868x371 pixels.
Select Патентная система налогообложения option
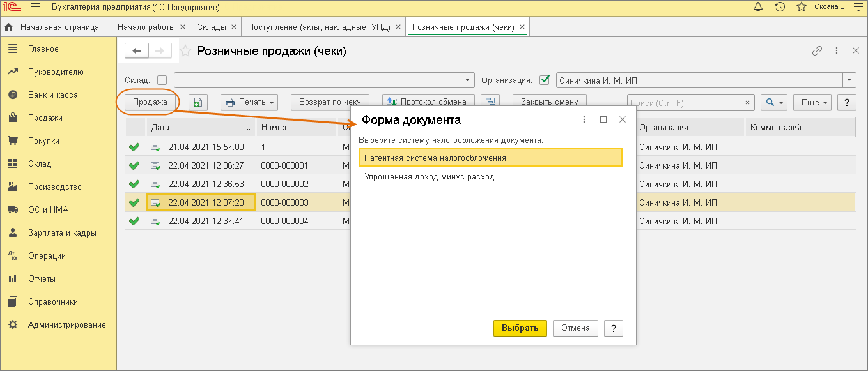click(x=491, y=158)
